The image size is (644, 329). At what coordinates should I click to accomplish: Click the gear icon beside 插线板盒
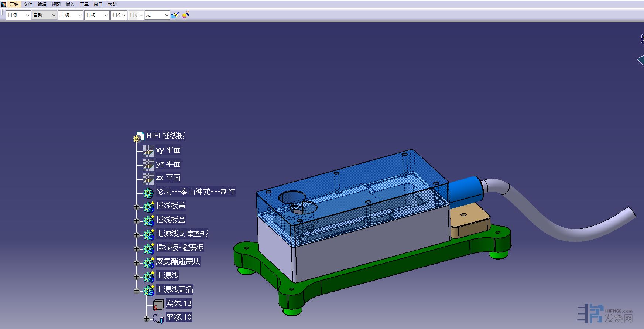(x=149, y=220)
